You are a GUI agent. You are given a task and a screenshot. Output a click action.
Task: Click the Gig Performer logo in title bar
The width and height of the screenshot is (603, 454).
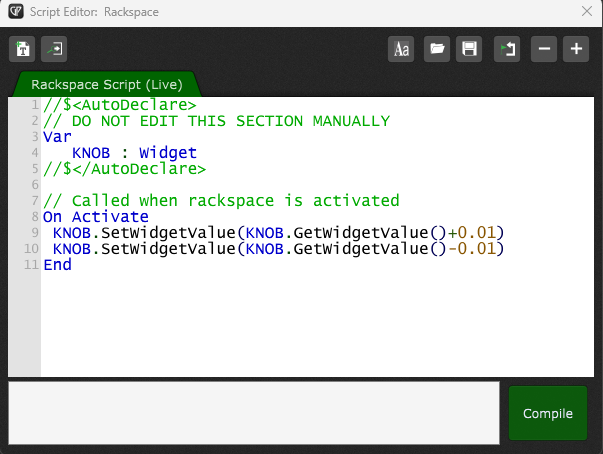[16, 12]
